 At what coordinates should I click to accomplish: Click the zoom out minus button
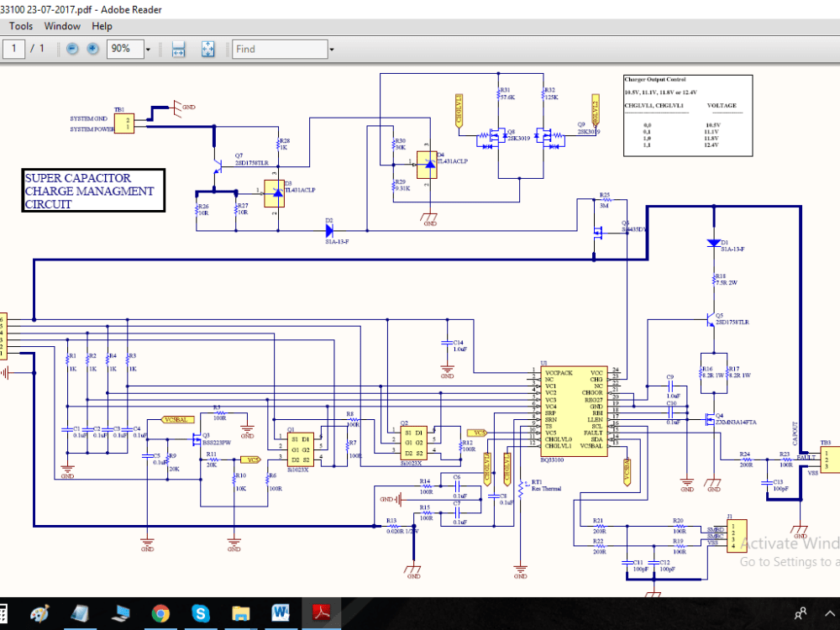pyautogui.click(x=72, y=49)
